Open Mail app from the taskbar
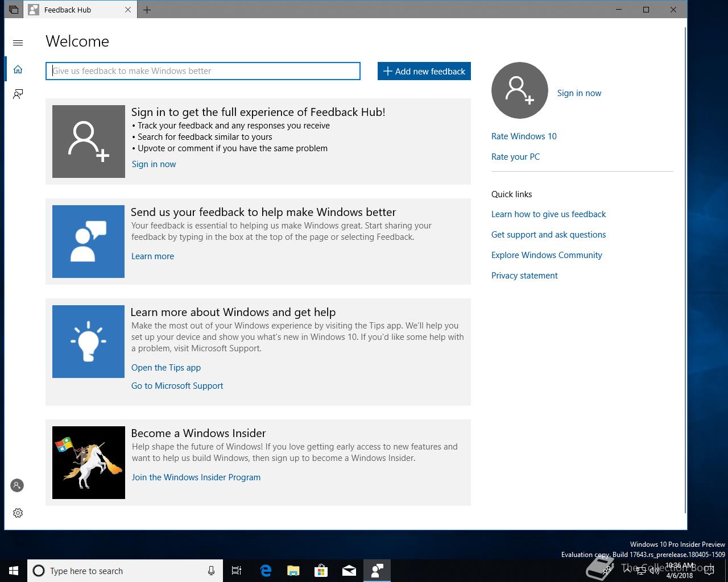 point(349,571)
